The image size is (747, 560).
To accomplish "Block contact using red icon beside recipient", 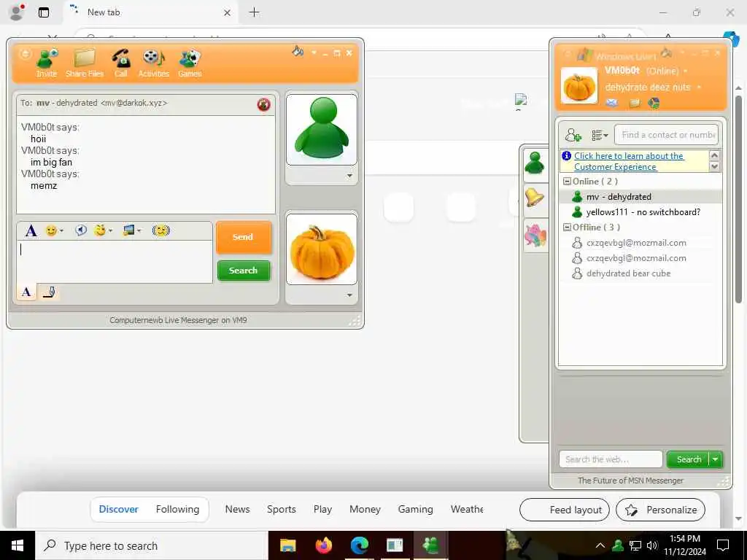I will click(x=263, y=104).
